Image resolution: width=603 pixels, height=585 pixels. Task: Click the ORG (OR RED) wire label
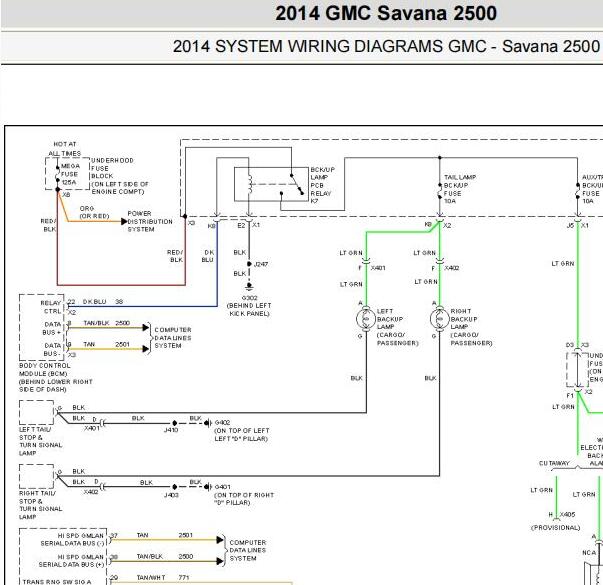pos(94,212)
